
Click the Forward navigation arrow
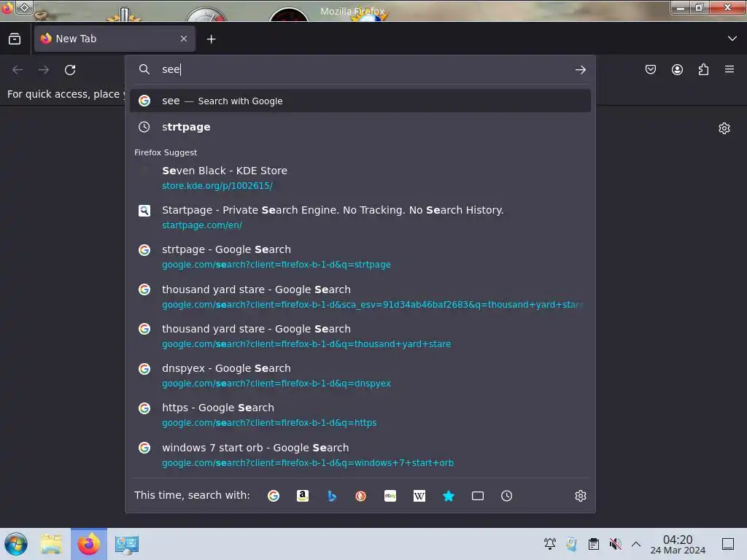[44, 70]
